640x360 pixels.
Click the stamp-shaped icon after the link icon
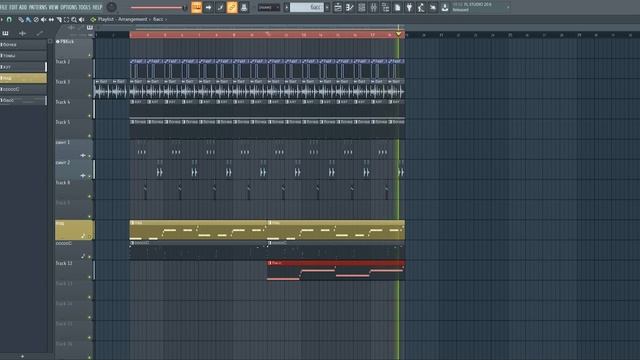244,7
